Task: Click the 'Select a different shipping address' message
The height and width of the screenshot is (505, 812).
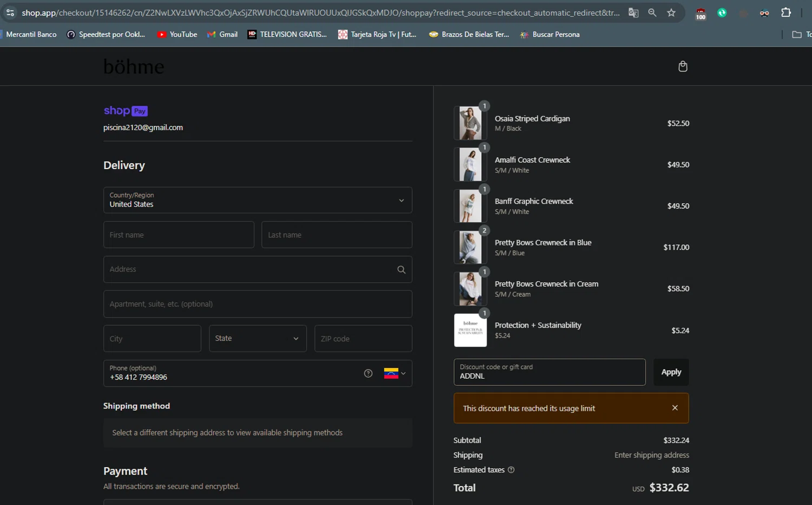Action: point(227,432)
